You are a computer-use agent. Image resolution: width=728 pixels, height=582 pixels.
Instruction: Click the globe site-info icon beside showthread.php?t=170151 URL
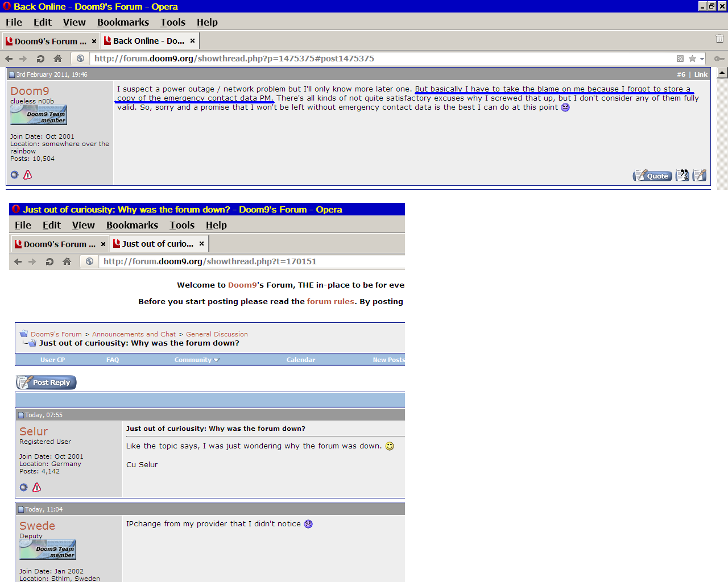pos(89,261)
